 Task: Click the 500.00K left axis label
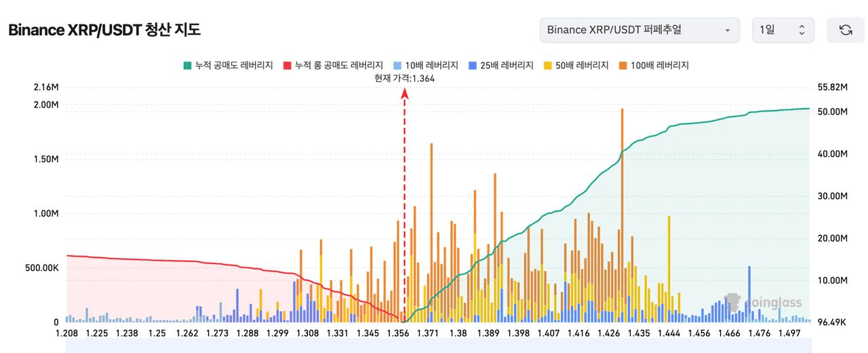41,268
